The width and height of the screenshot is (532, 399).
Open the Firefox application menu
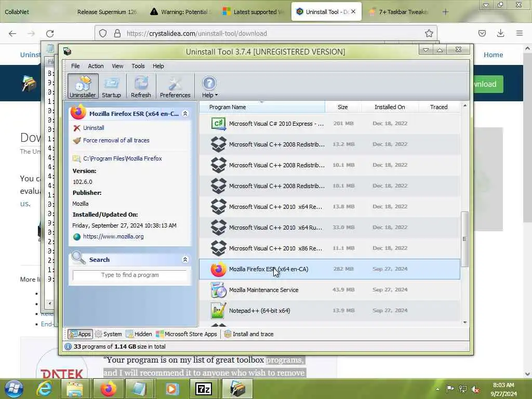pyautogui.click(x=520, y=33)
